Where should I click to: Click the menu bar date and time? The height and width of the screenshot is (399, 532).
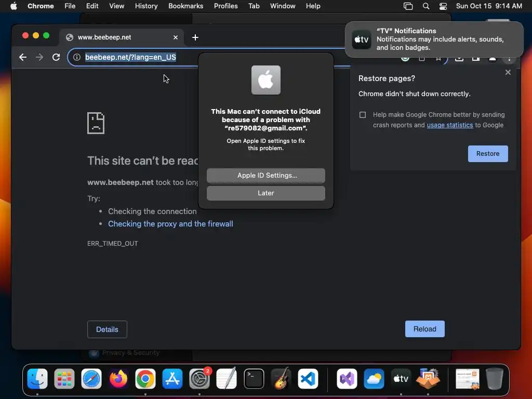click(x=489, y=6)
